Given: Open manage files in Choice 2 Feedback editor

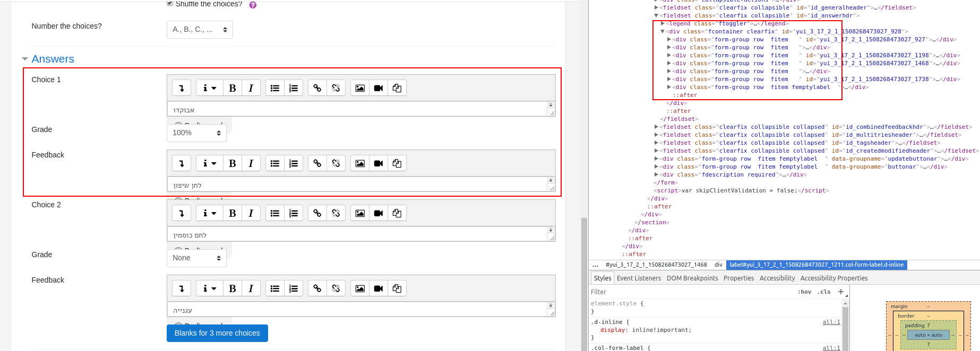Looking at the screenshot, I should tap(397, 288).
